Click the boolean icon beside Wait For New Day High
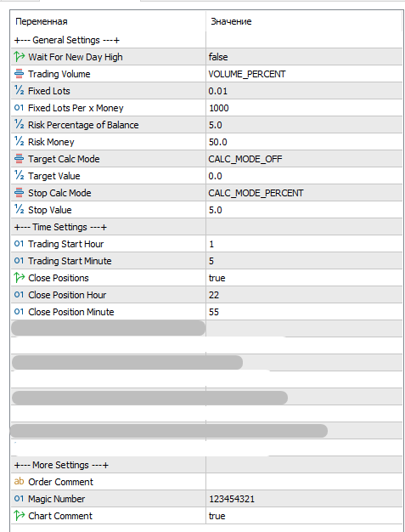This screenshot has width=405, height=532. (x=20, y=57)
